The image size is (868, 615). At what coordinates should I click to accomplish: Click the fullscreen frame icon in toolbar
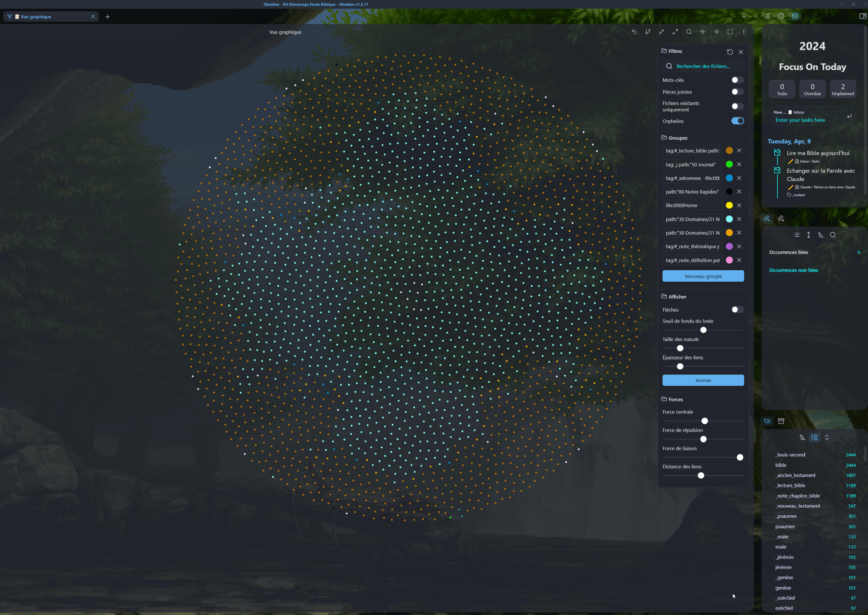point(730,32)
